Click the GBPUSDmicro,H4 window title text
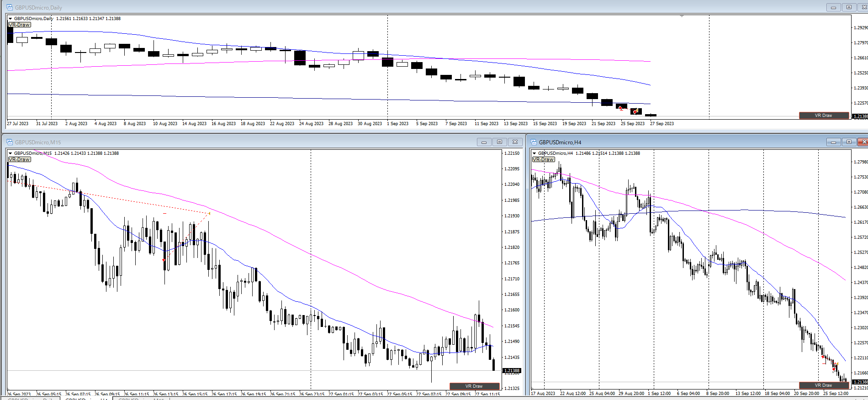This screenshot has width=868, height=400. point(560,142)
